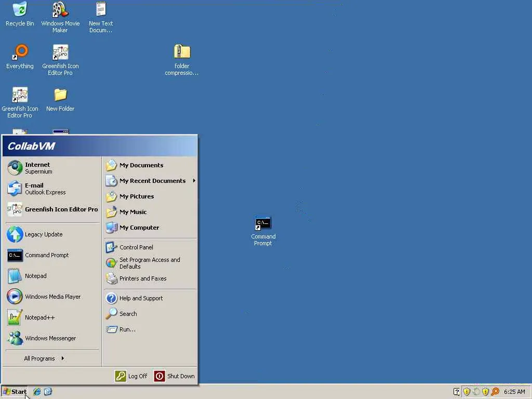
Task: Launch Internet Explorer from Quick Launch
Action: pos(37,392)
